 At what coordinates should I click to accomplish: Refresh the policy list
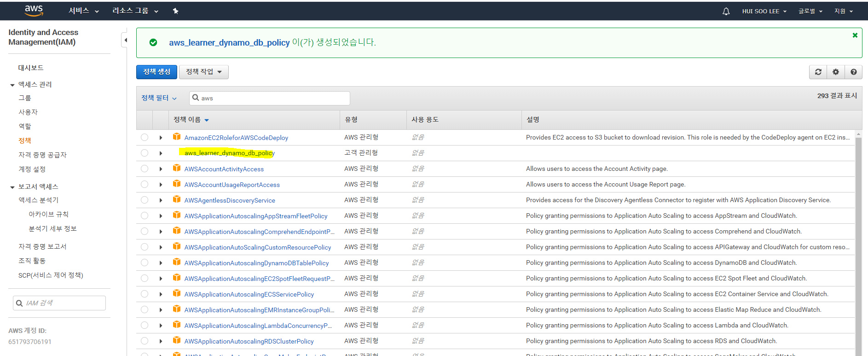(818, 72)
